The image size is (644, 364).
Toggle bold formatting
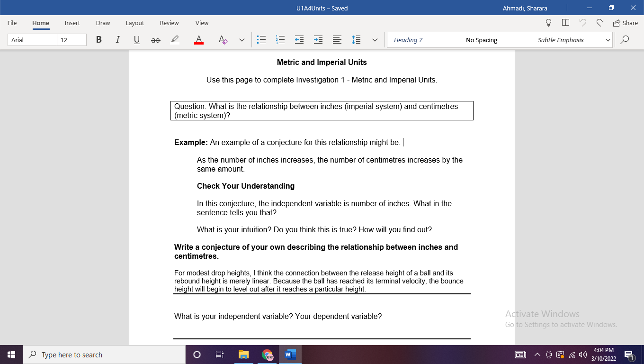coord(98,40)
